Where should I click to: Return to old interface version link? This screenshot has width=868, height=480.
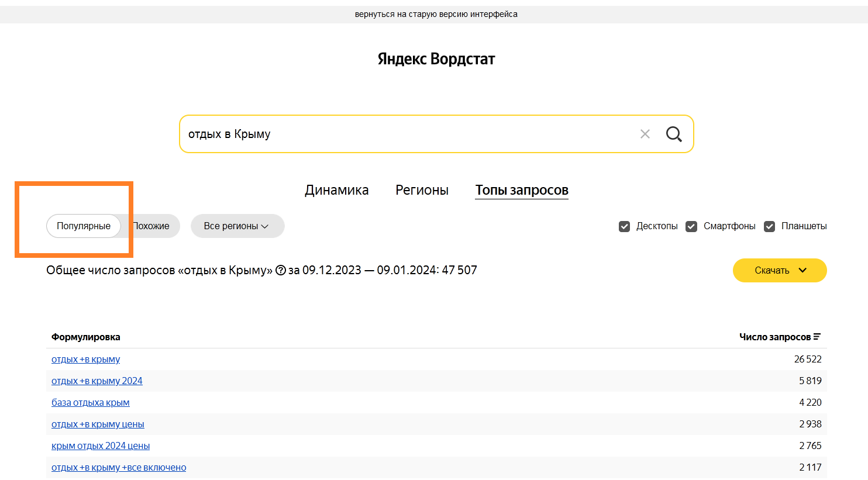[x=436, y=14]
